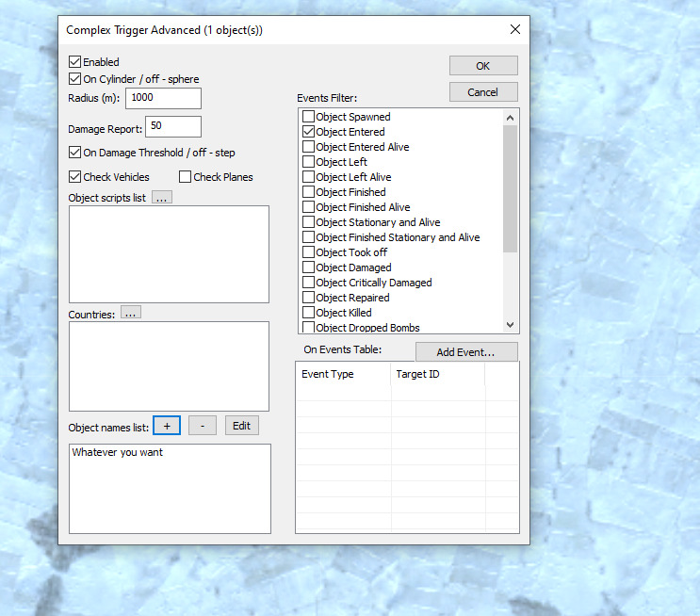Uncheck the Object Entered event
700x616 pixels.
pos(309,132)
